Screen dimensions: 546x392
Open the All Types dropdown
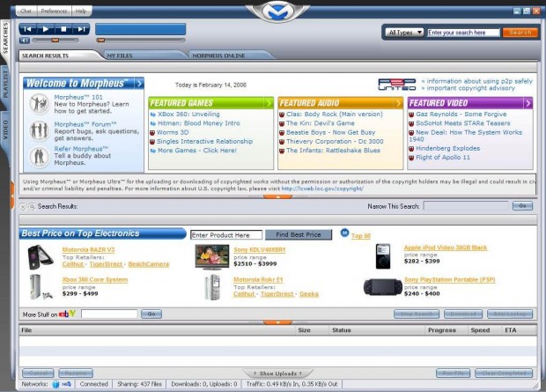pos(404,33)
